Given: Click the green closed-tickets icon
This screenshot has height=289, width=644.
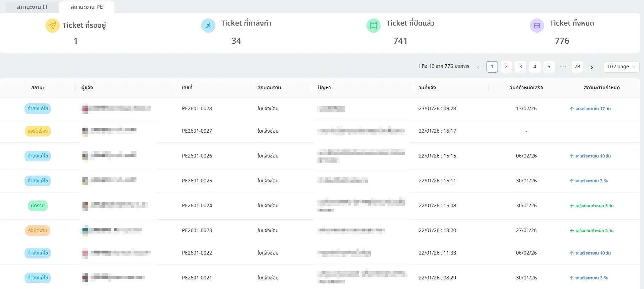Looking at the screenshot, I should 374,26.
